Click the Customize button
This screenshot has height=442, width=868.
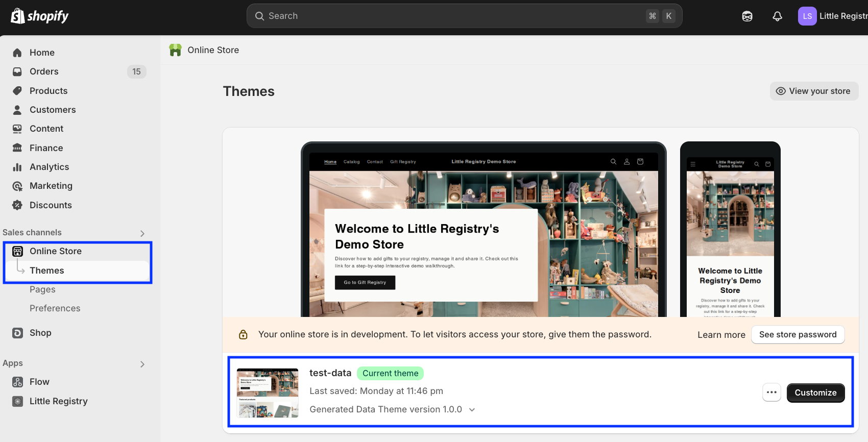pos(815,392)
